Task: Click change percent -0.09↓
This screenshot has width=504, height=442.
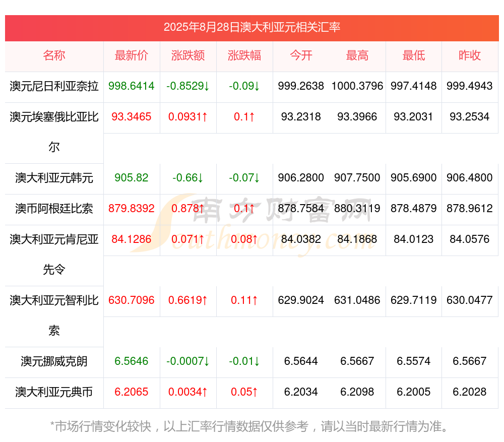Action: pyautogui.click(x=244, y=86)
